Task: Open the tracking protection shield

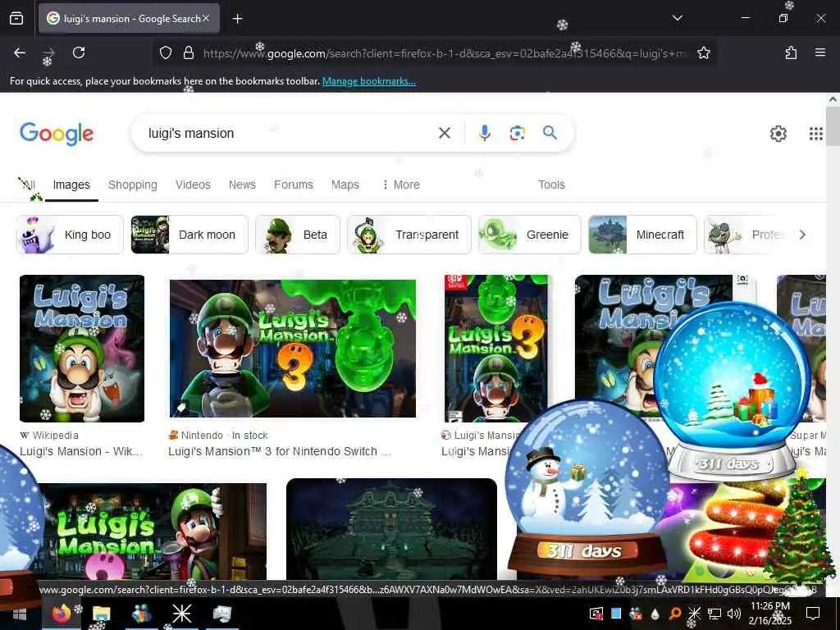Action: 166,52
